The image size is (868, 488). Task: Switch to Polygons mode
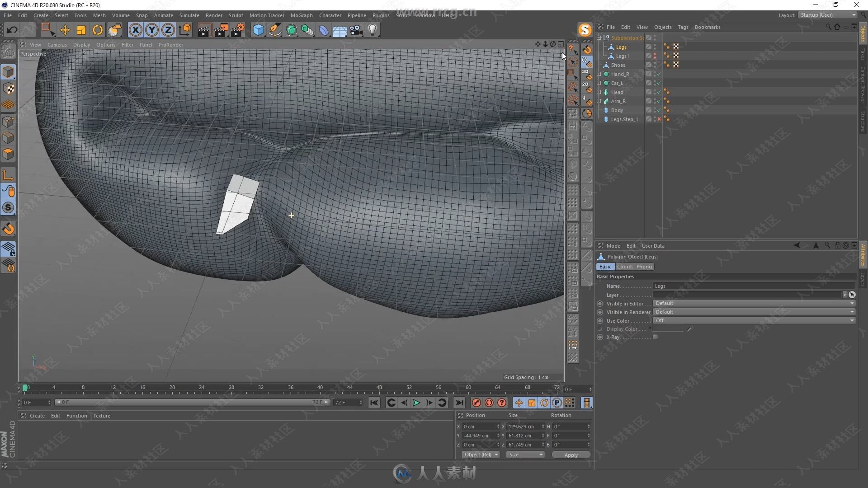pos(8,154)
